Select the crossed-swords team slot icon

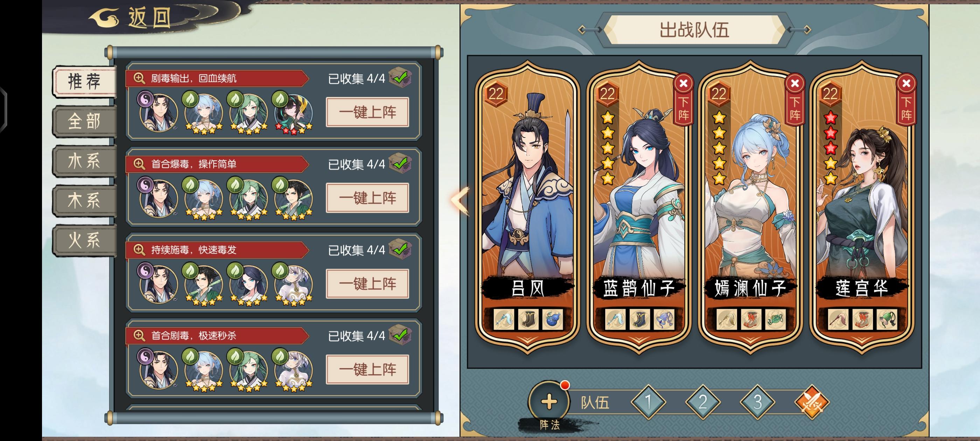pyautogui.click(x=811, y=402)
